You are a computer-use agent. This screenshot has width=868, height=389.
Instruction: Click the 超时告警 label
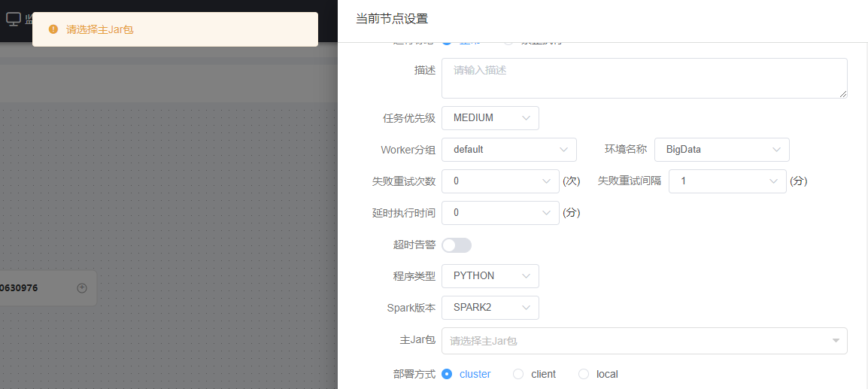point(413,245)
